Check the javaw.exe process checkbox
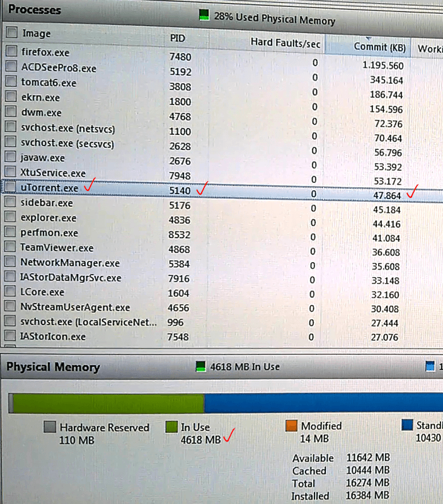The height and width of the screenshot is (504, 443). tap(10, 156)
